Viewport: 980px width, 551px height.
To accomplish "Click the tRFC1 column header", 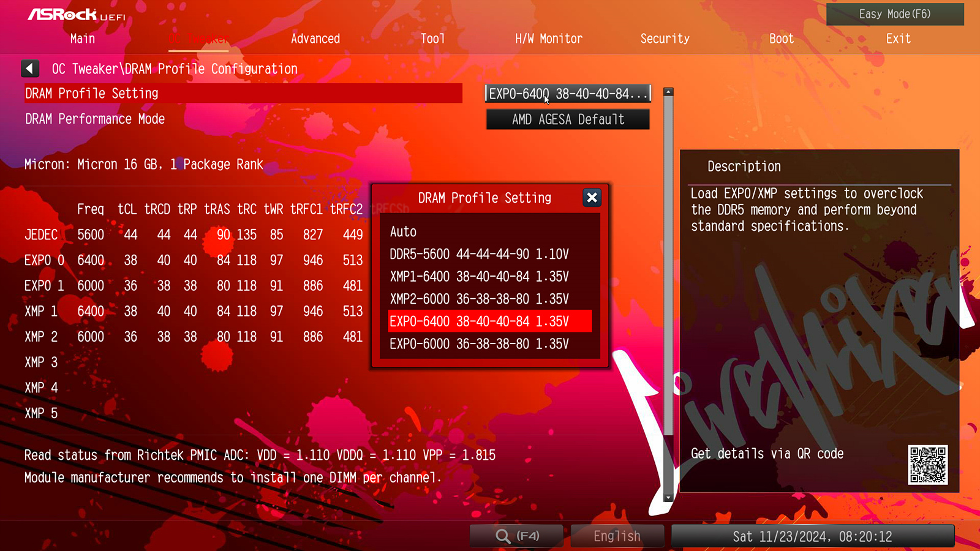I will coord(306,209).
